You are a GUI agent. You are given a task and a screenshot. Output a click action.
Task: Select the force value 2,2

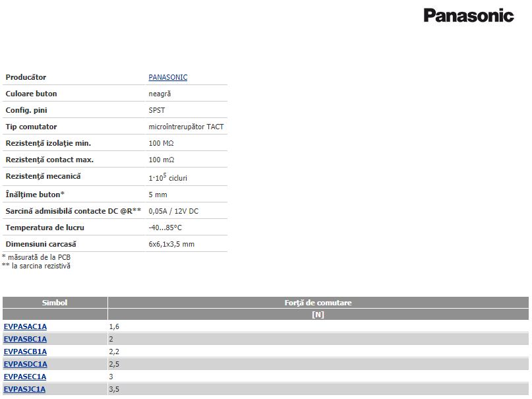point(114,352)
